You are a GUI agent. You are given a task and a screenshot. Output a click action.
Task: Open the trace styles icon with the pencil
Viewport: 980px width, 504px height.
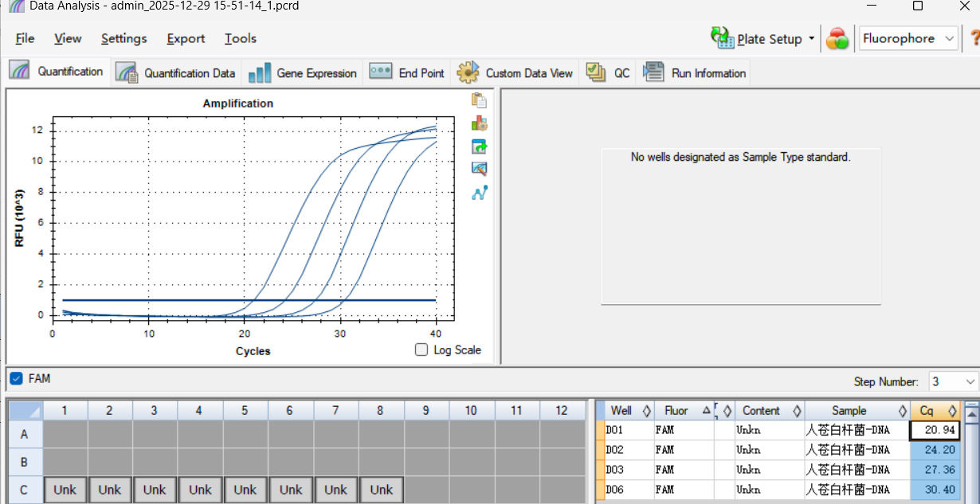479,169
